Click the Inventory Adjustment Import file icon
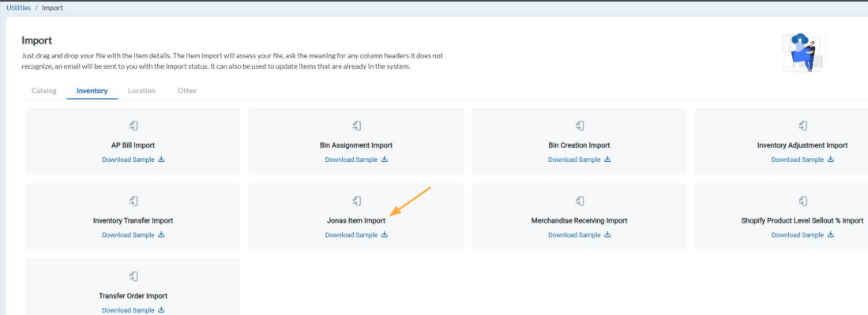Image resolution: width=868 pixels, height=315 pixels. 802,126
